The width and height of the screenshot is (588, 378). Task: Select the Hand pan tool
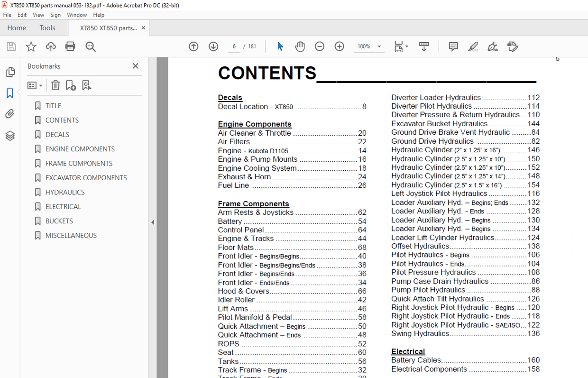coord(300,46)
